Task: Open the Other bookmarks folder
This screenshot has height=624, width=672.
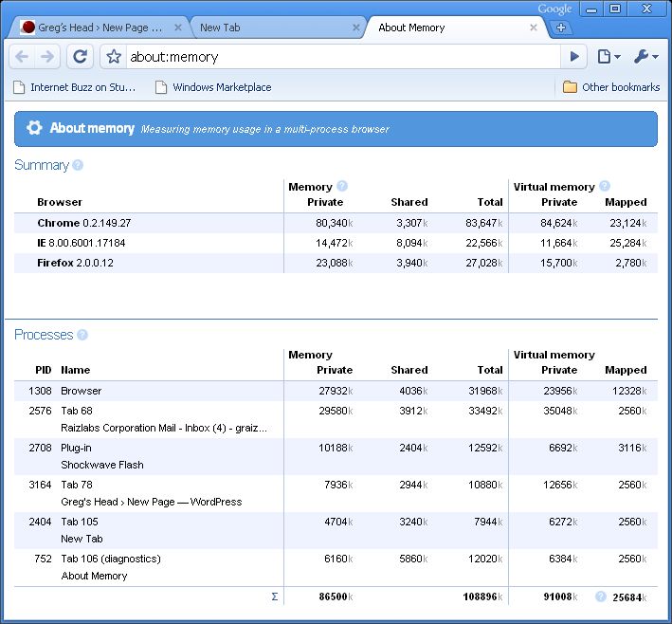Action: (x=610, y=87)
